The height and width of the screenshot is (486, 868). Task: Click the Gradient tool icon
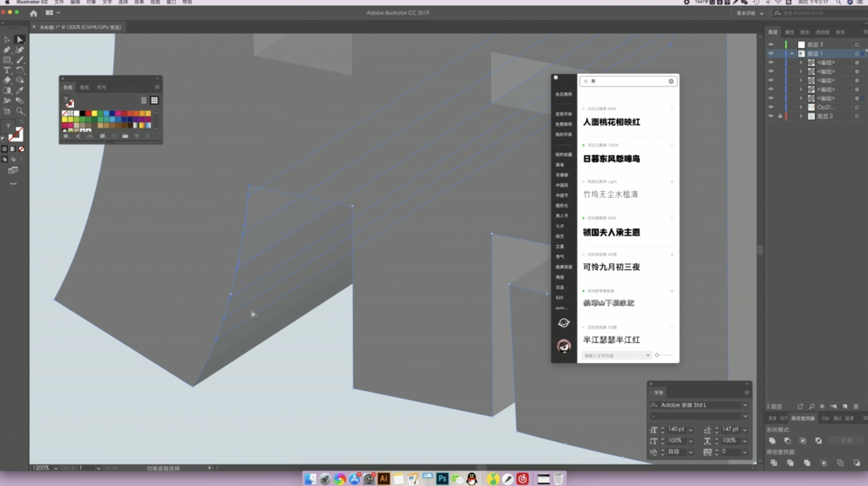(x=7, y=91)
